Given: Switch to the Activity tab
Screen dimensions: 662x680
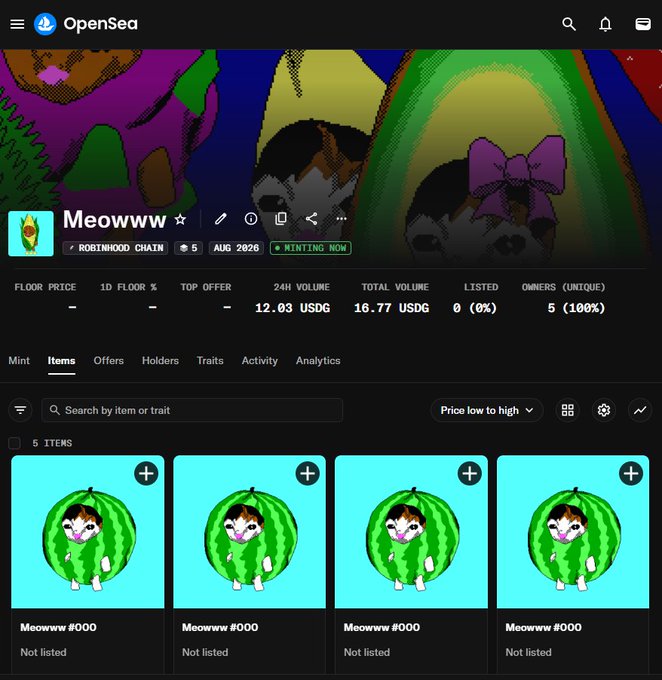Looking at the screenshot, I should [259, 360].
